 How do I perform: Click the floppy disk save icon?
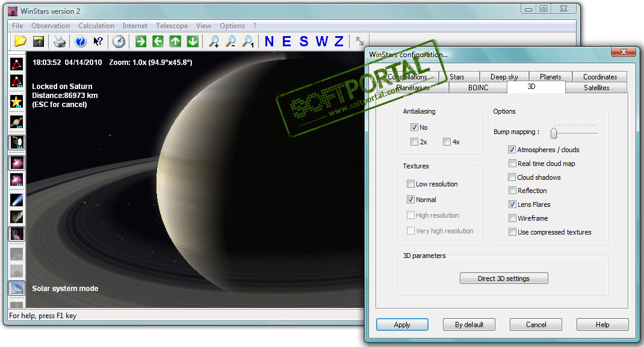(38, 41)
